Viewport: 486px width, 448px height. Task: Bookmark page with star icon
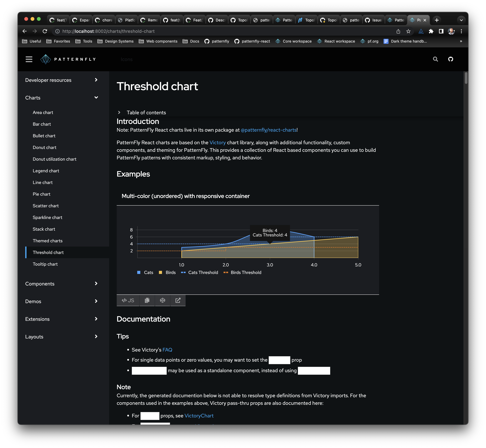click(x=408, y=31)
